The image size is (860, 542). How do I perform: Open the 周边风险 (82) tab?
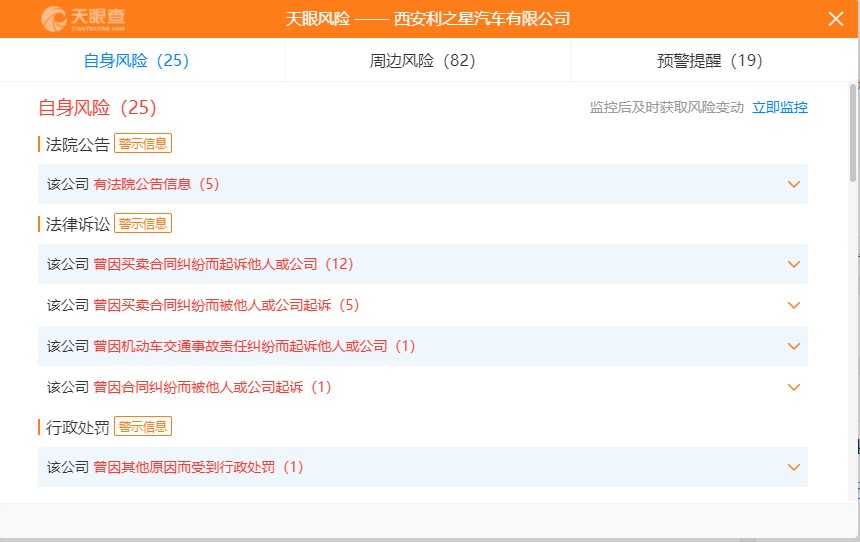(x=422, y=60)
